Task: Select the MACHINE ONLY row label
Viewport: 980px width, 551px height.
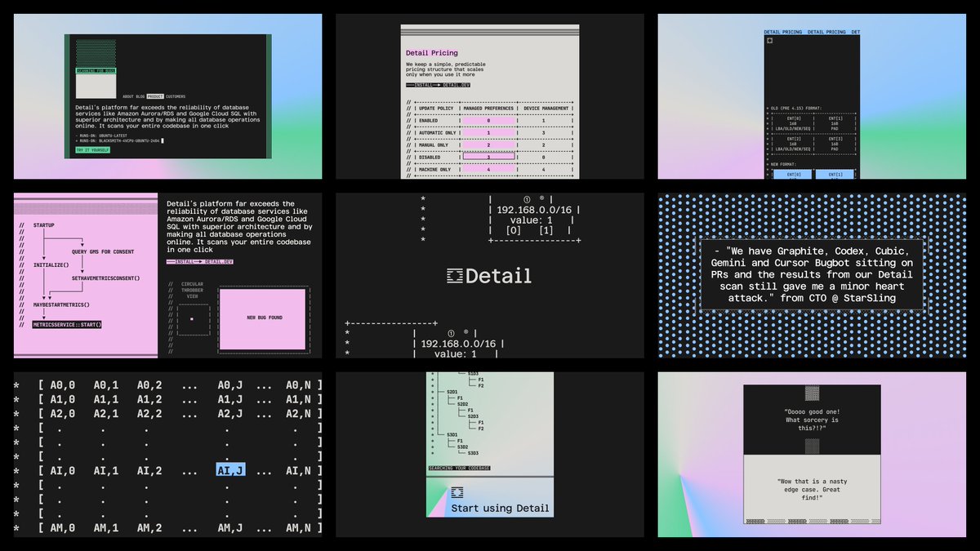Action: pyautogui.click(x=435, y=169)
